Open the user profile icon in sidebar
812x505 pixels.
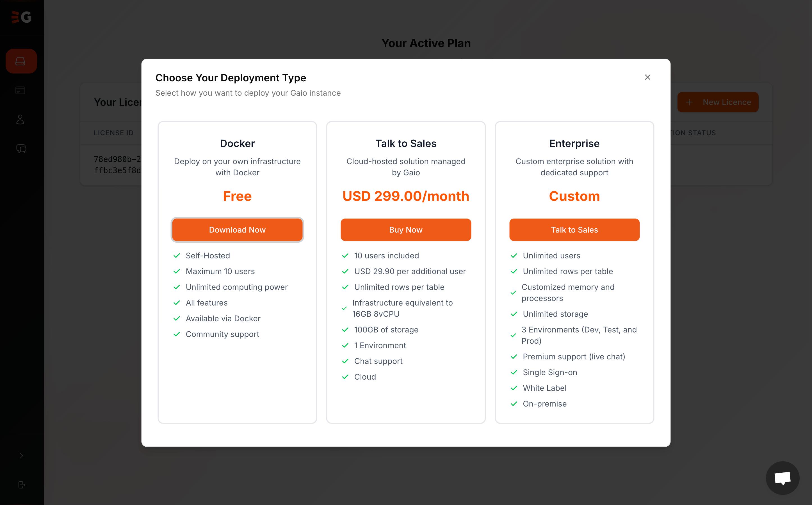[20, 120]
